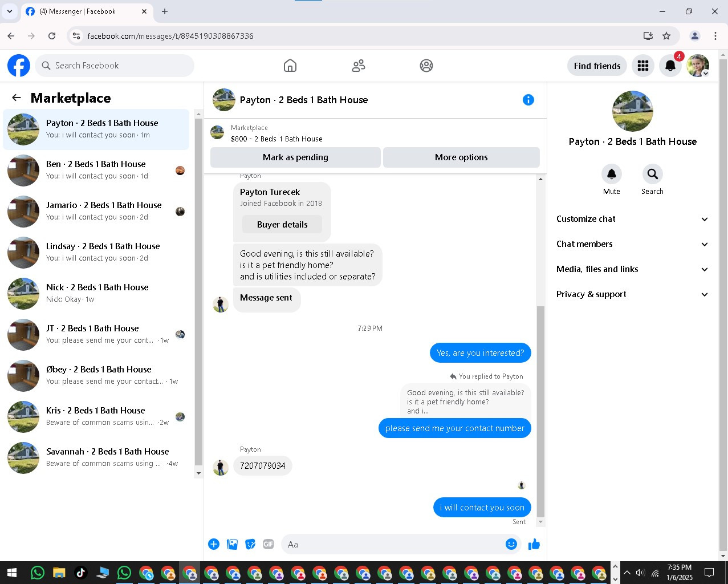This screenshot has width=728, height=584.
Task: Open the Facebook home logo
Action: (x=19, y=66)
